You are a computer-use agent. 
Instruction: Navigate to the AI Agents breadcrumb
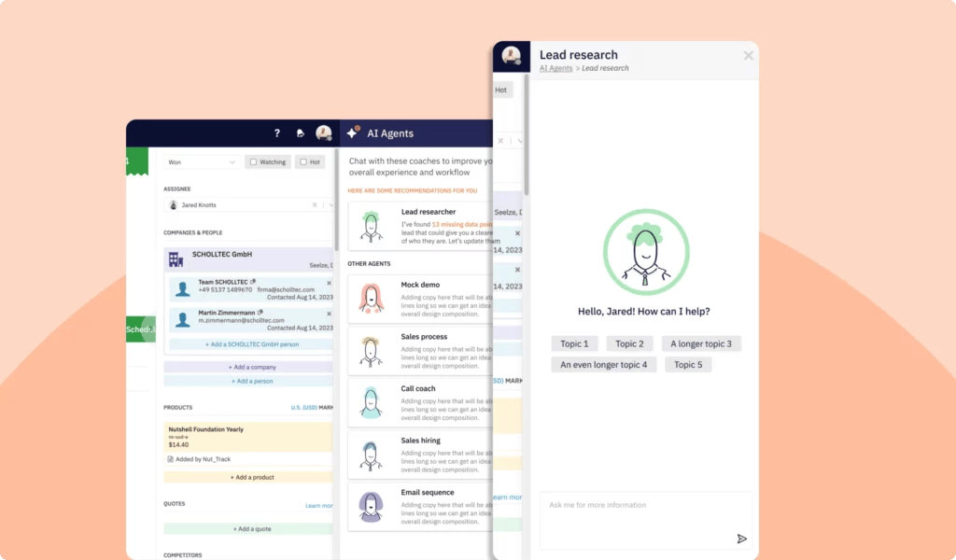click(x=555, y=68)
